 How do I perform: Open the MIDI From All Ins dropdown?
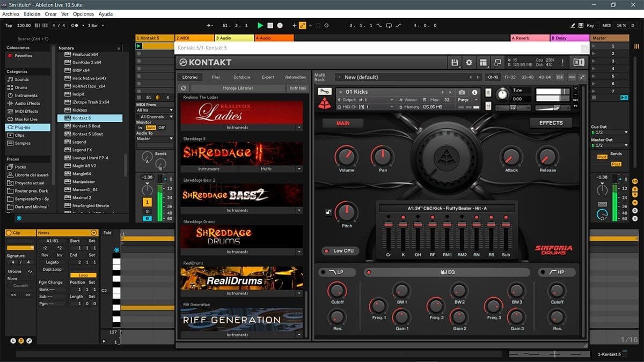pyautogui.click(x=155, y=110)
